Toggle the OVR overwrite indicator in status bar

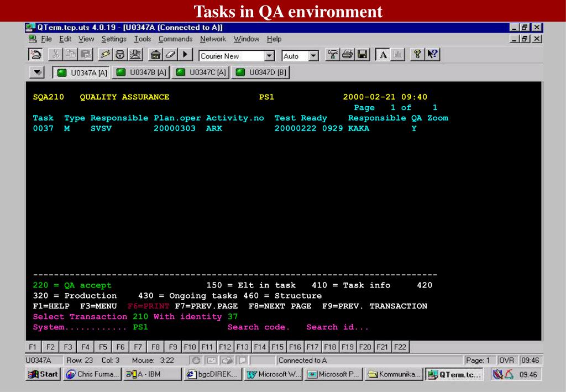pos(507,360)
